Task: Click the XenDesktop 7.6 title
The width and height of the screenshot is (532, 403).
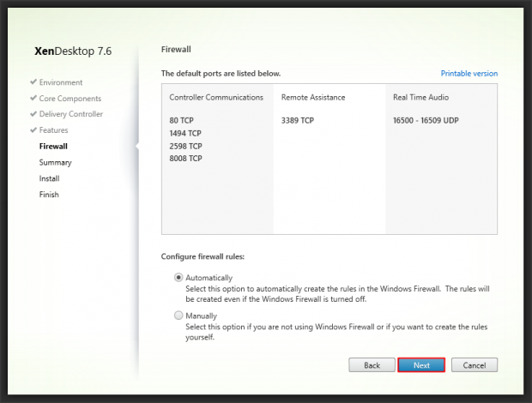Action: coord(73,51)
